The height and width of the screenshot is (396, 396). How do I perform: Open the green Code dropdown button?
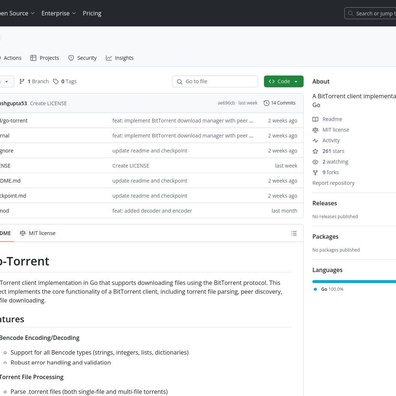tap(284, 81)
